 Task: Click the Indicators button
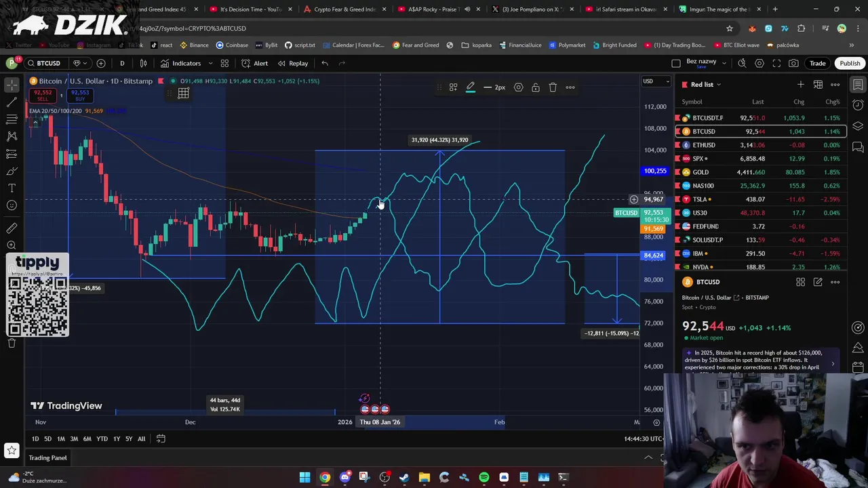click(x=180, y=63)
